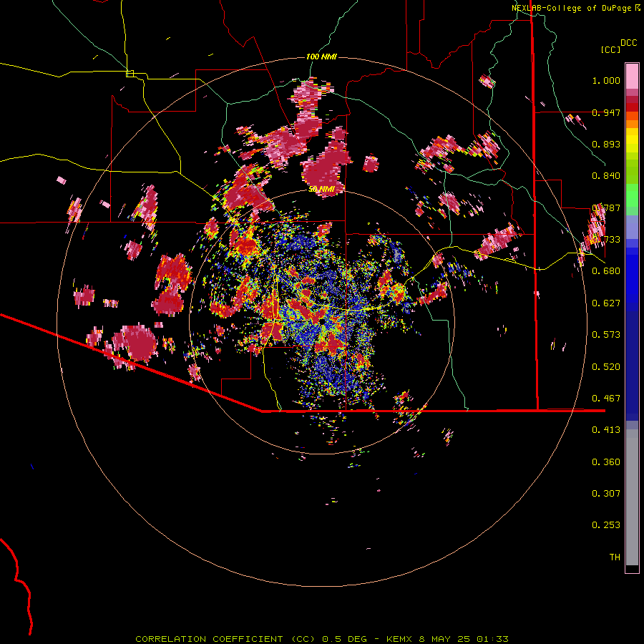Click the NEXLAB-College of DuPage credit text

[x=576, y=8]
